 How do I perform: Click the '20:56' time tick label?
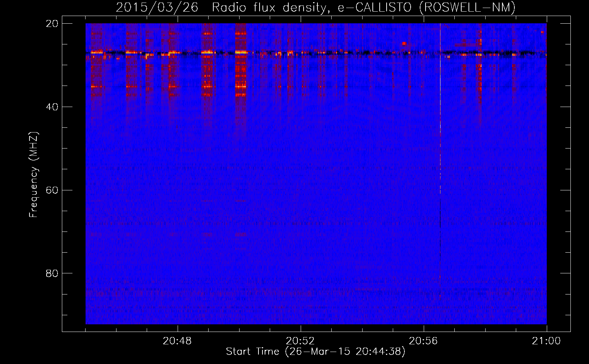pyautogui.click(x=423, y=341)
